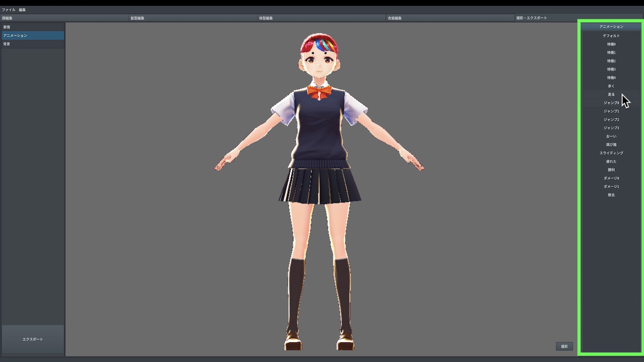This screenshot has height=362, width=644.
Task: Play the ダメージ1 animation
Action: [x=611, y=186]
